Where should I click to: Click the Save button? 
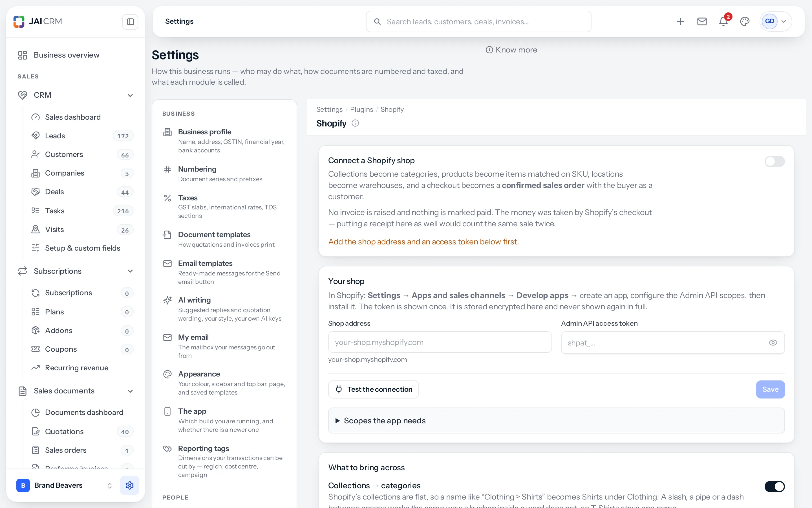pos(770,389)
